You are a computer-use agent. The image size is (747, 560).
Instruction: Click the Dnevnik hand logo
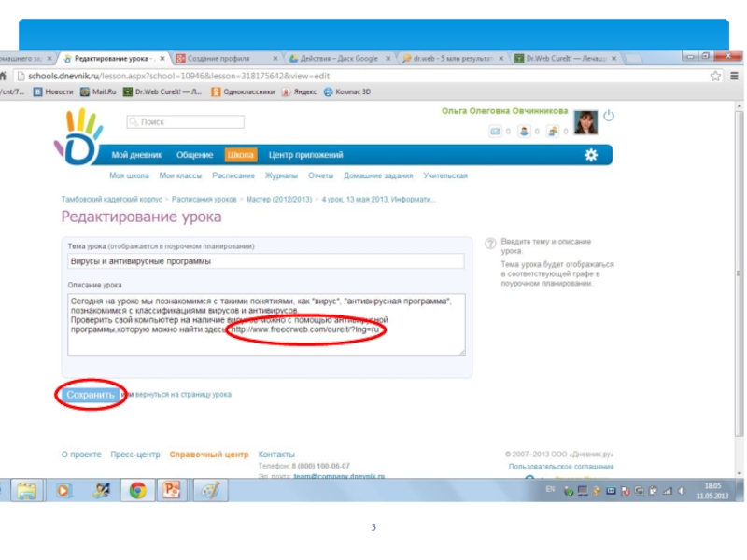(x=78, y=136)
